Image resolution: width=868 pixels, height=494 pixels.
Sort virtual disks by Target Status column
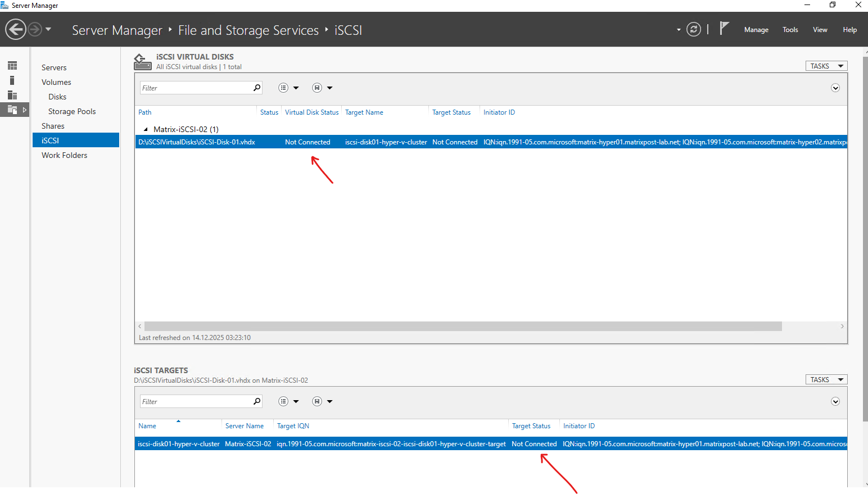point(451,112)
